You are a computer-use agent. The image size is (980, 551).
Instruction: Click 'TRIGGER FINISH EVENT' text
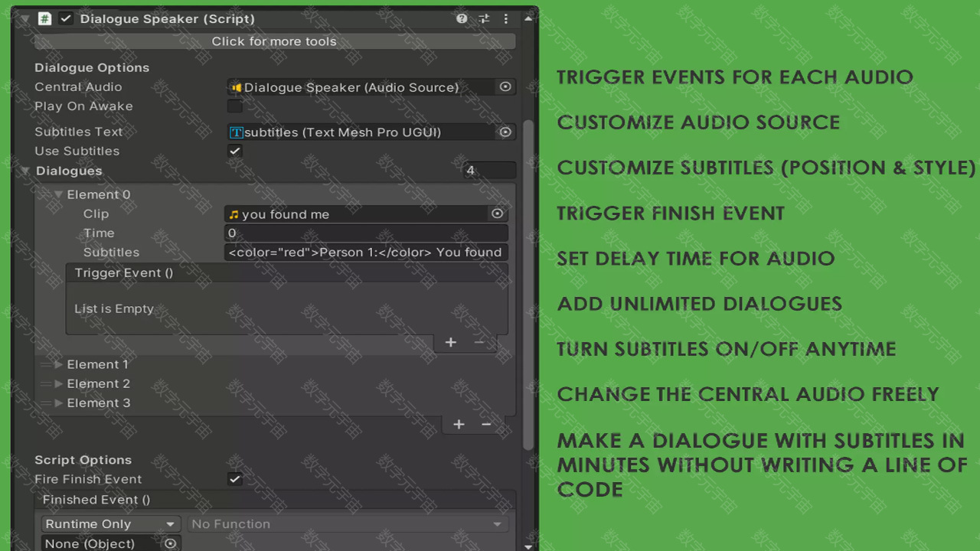coord(671,213)
